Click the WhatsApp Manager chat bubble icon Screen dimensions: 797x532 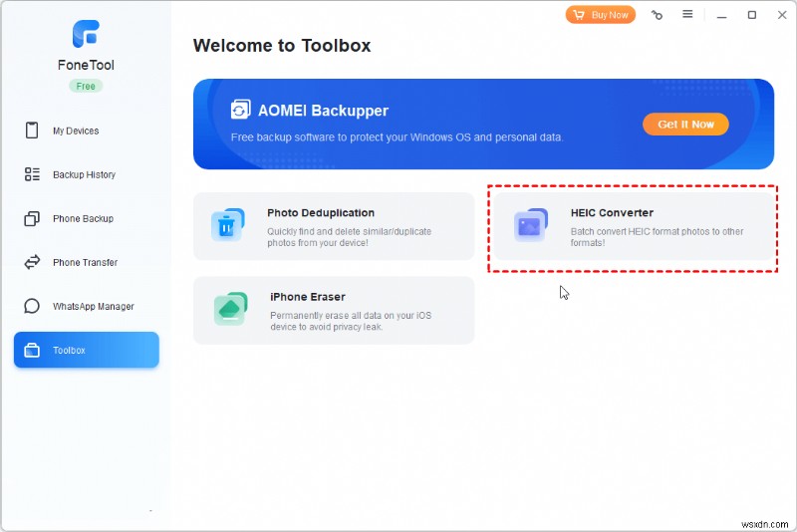32,306
